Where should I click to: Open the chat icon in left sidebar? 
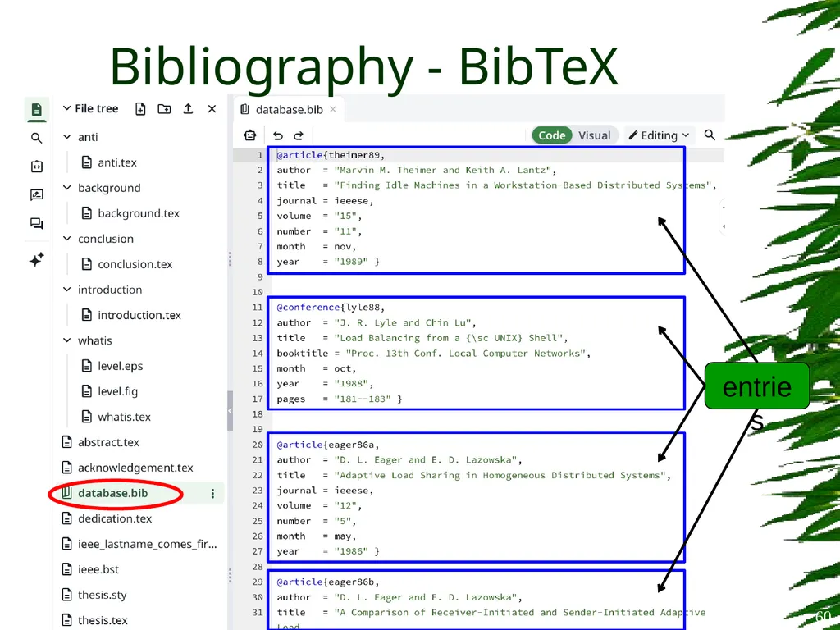(x=36, y=223)
